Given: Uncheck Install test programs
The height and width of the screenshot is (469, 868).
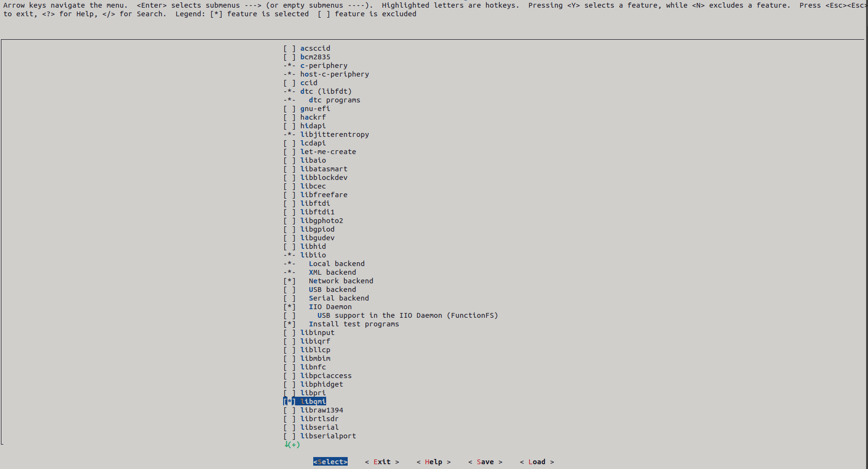Looking at the screenshot, I should 289,324.
